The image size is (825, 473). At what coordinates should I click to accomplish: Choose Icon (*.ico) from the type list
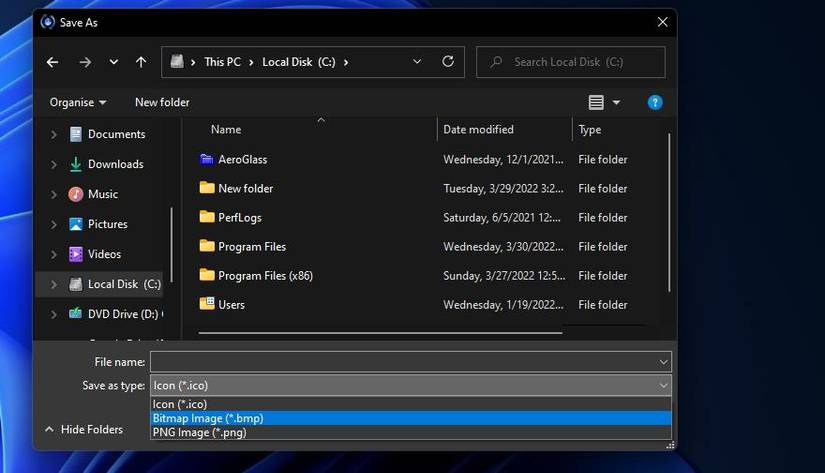pyautogui.click(x=411, y=404)
